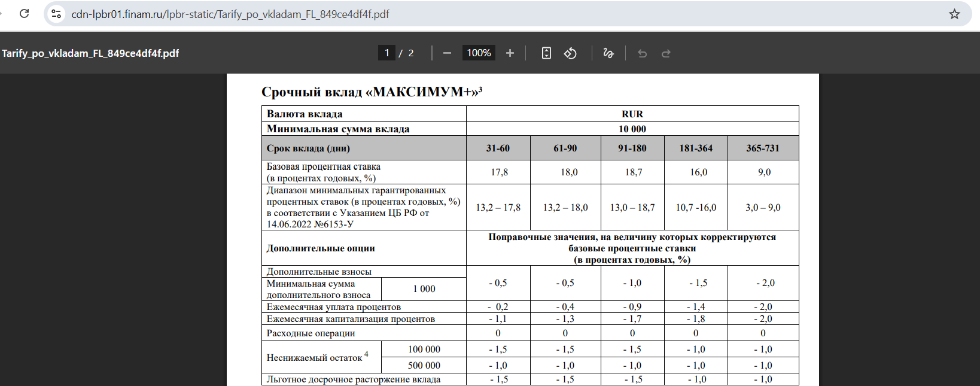Select the «3,0 – 9,0» range cell
This screenshot has height=386, width=980.
763,208
